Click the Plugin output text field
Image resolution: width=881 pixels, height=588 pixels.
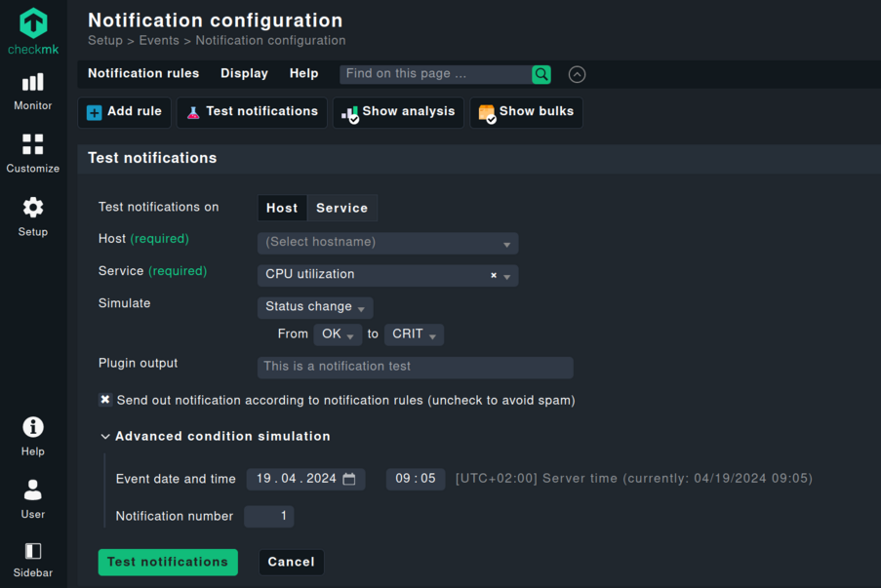(415, 367)
